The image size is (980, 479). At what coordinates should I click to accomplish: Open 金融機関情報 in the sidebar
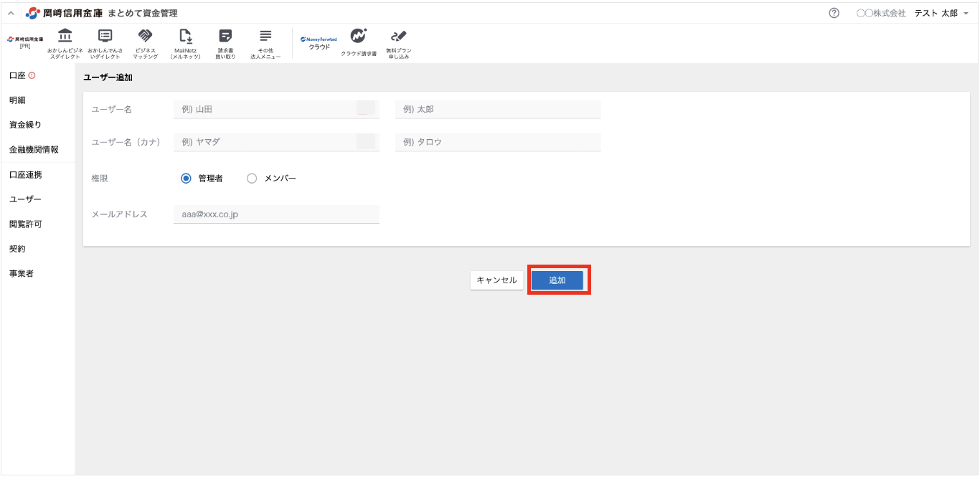point(34,150)
